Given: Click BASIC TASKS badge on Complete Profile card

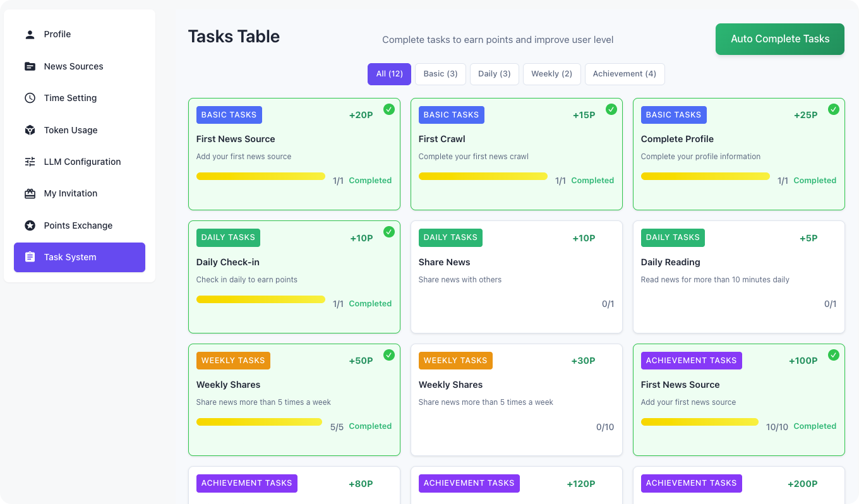Looking at the screenshot, I should (x=674, y=115).
